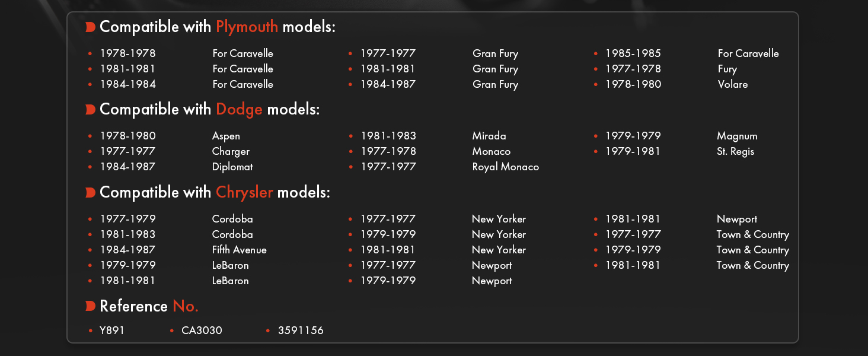Click the year range 1978-1978
Viewport: 868px width, 356px height.
(127, 53)
